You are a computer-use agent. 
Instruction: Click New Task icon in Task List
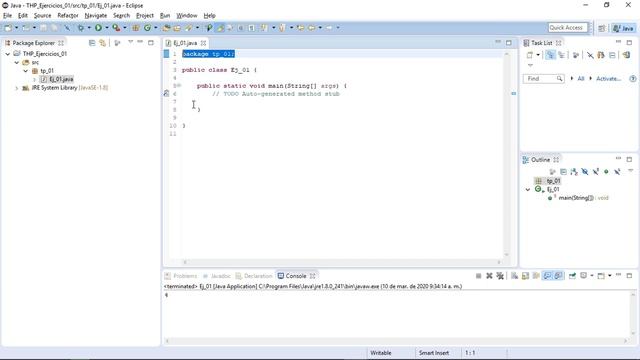click(529, 55)
